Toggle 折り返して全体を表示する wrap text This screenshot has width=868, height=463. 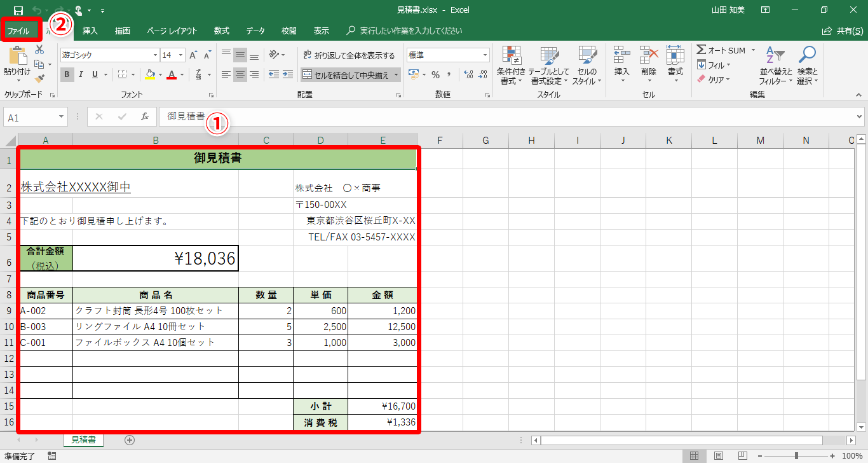349,55
